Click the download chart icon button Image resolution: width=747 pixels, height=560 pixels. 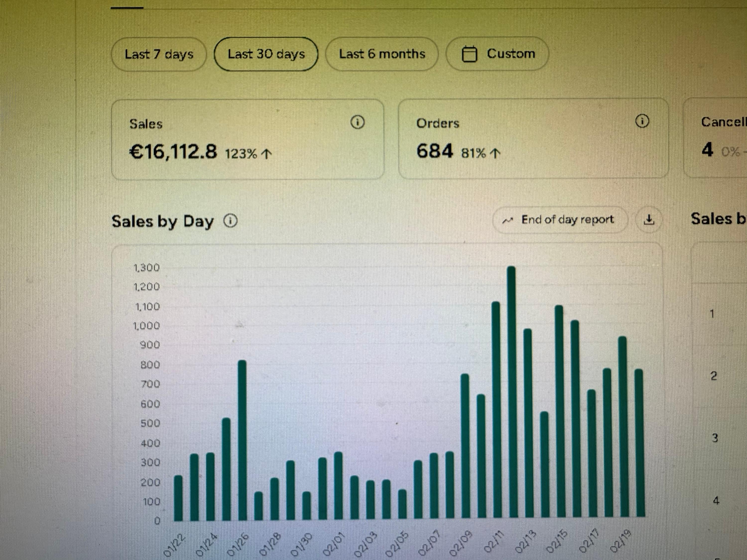point(649,220)
